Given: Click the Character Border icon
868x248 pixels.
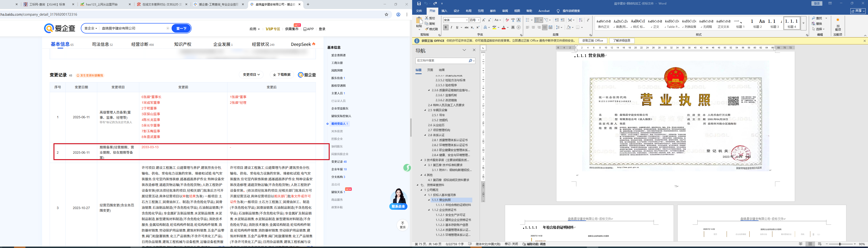Looking at the screenshot, I should pyautogui.click(x=519, y=20).
